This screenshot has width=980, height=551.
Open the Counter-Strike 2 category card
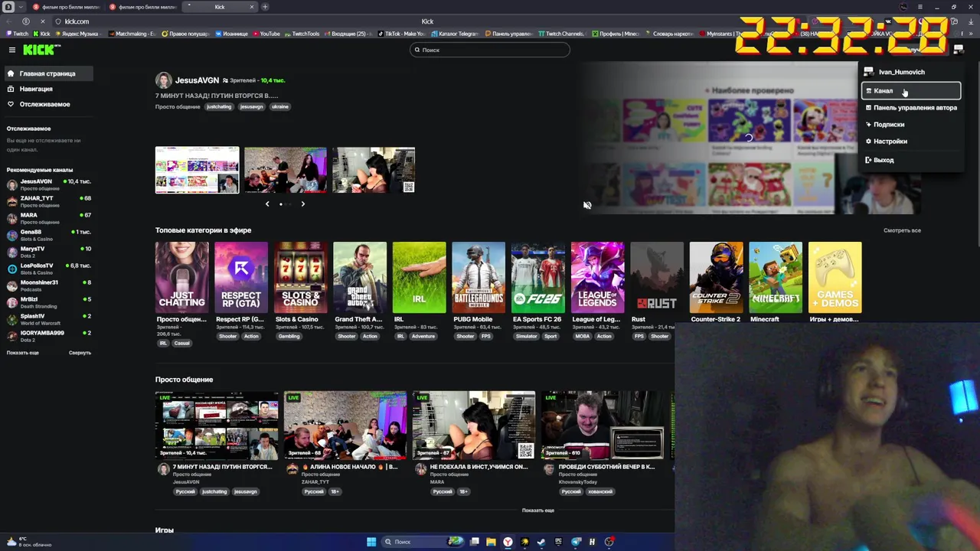coord(716,278)
